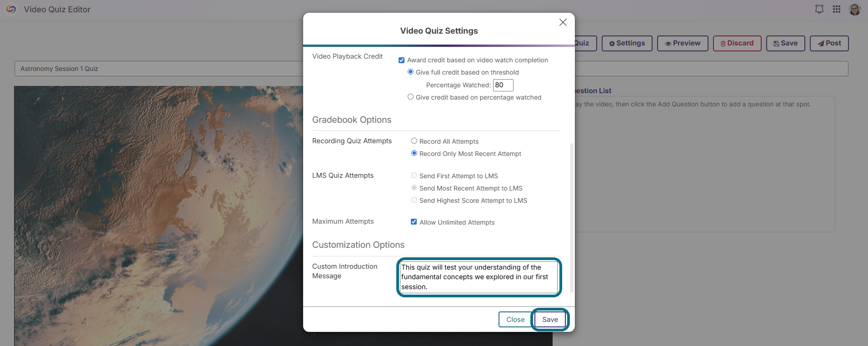Screen dimensions: 868x346
Task: Toggle Allow Unlimited Attempts checkbox
Action: (x=414, y=222)
